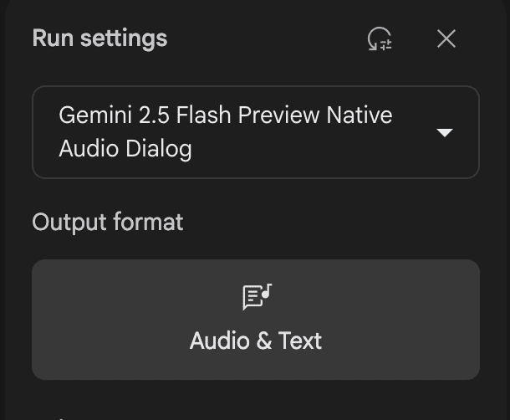This screenshot has width=510, height=420.
Task: Click the model selector's down arrow
Action: click(x=445, y=133)
